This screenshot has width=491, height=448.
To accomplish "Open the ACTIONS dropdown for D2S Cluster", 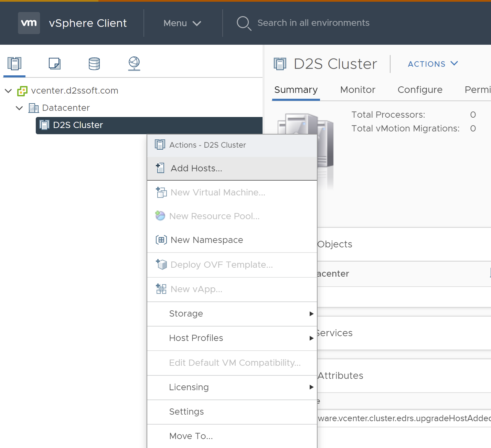I will (x=433, y=64).
